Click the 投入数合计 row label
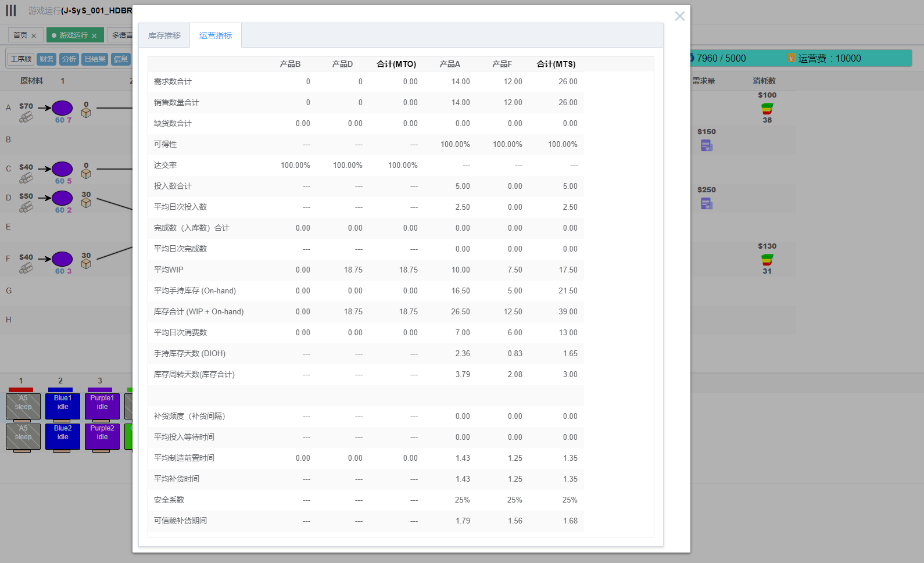Image resolution: width=924 pixels, height=563 pixels. click(173, 186)
